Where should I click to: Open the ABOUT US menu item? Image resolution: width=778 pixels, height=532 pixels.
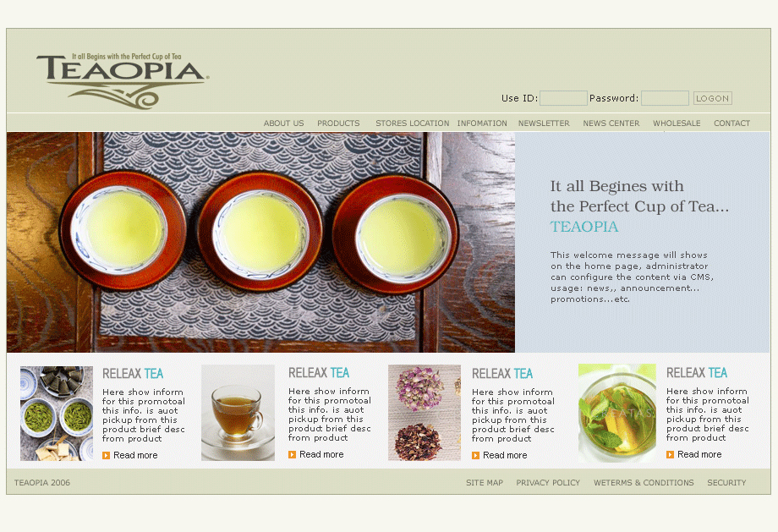click(x=284, y=123)
